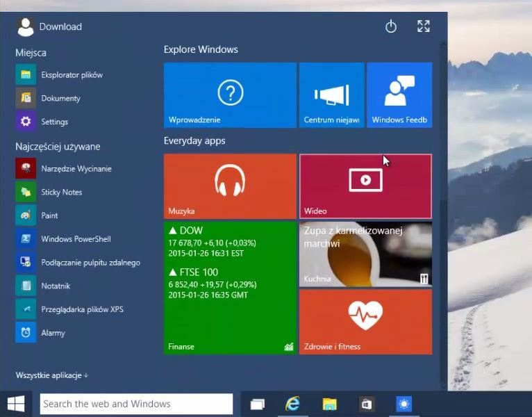Viewport: 532px width, 417px height.
Task: Click the Everyday apps group heading
Action: 194,141
